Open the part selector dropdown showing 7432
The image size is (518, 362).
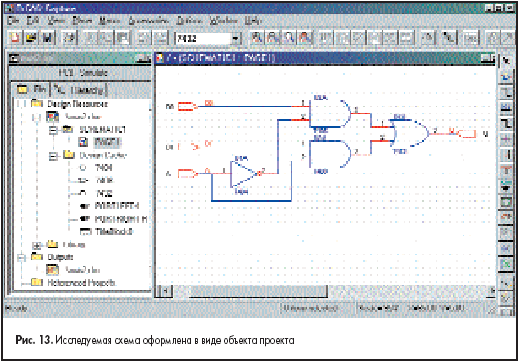[236, 39]
